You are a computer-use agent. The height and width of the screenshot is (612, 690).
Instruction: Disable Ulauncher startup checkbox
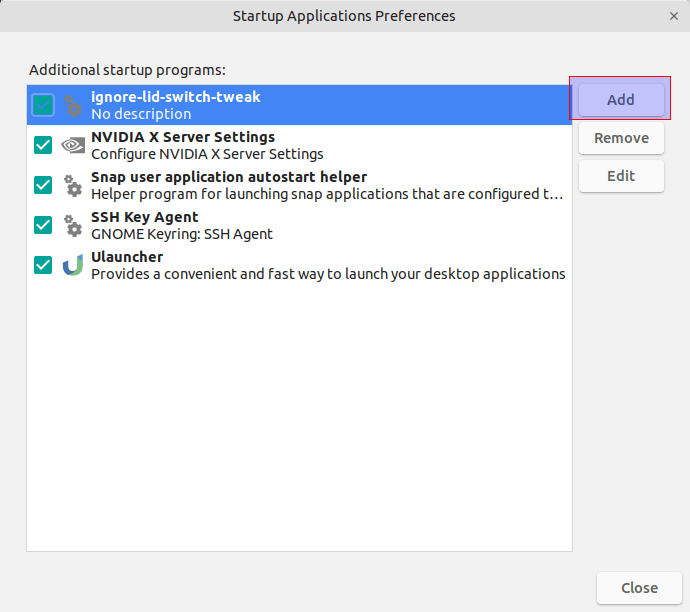coord(43,265)
